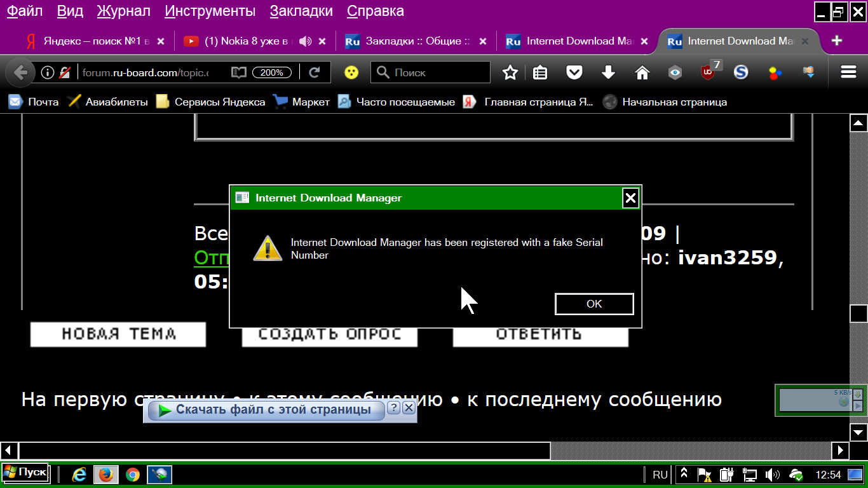Open the Закладки menu
Screen dimensions: 868x488
[301, 11]
